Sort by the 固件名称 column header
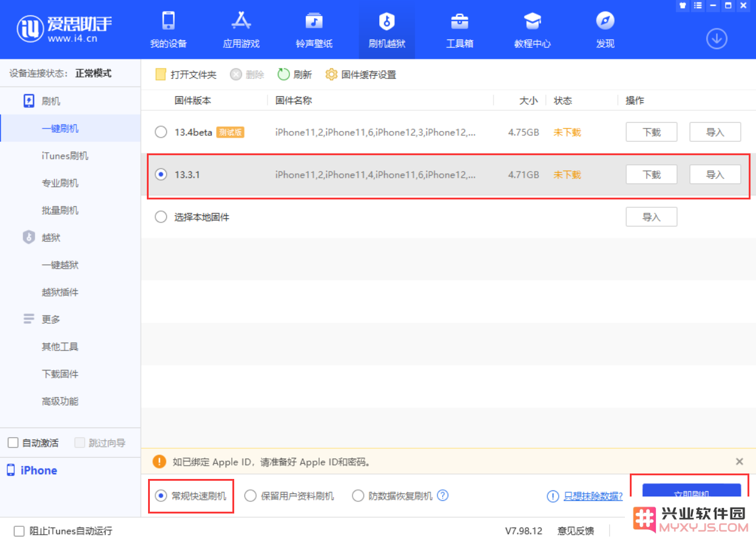The image size is (756, 542). (x=294, y=101)
